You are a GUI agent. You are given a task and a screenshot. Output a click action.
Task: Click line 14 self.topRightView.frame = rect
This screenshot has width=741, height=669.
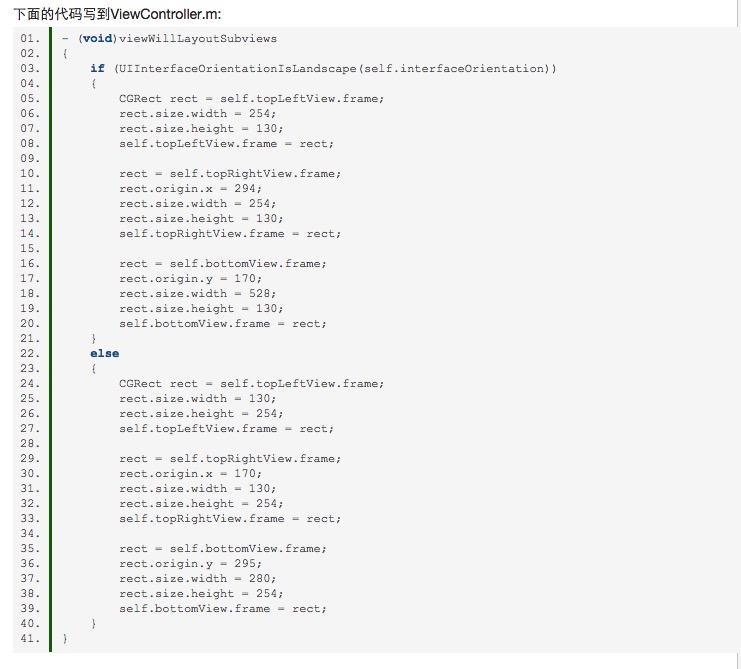(230, 234)
